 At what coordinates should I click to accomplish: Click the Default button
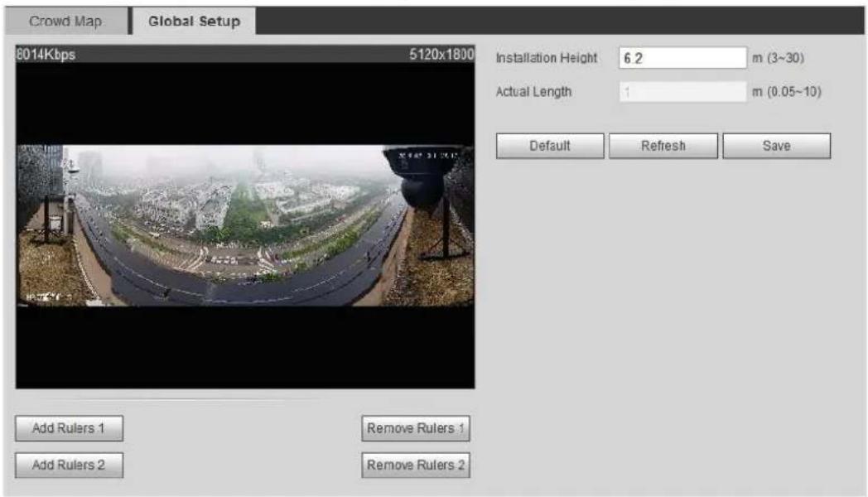(550, 146)
